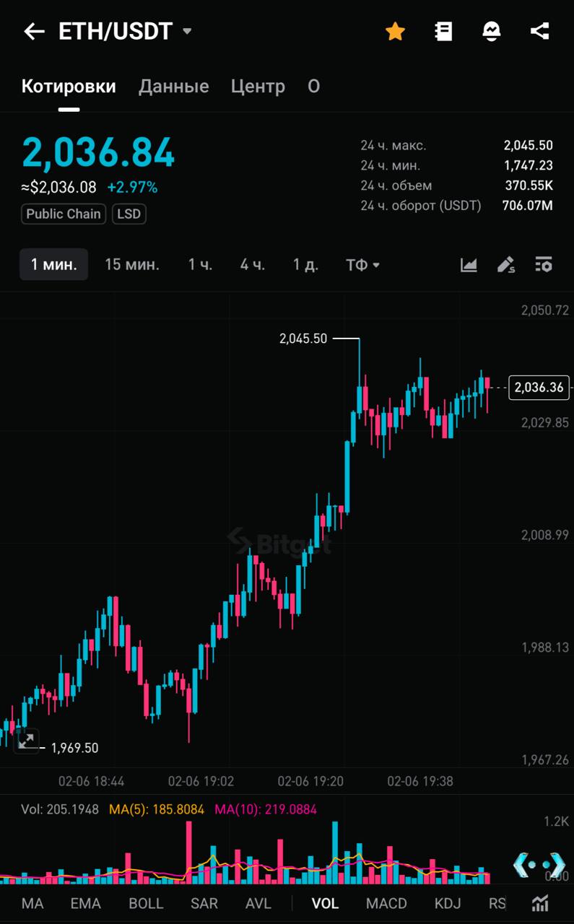Enable the MACD indicator
The height and width of the screenshot is (924, 574).
tap(386, 903)
